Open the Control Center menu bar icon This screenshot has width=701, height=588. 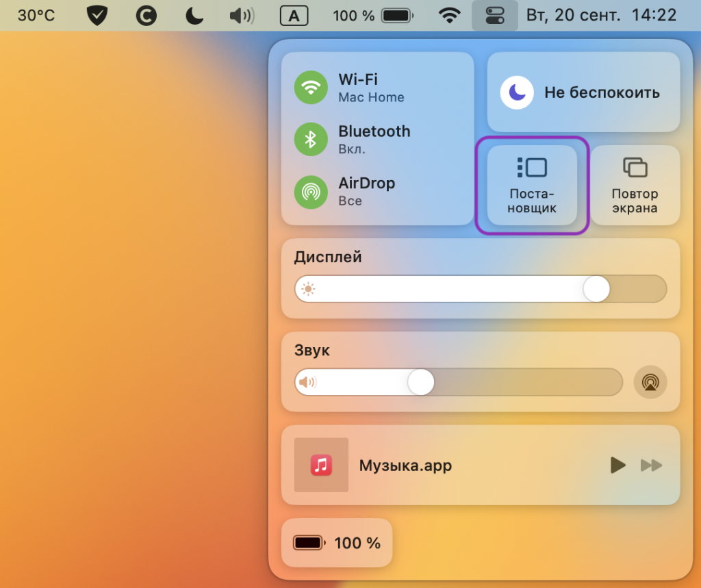coord(494,16)
